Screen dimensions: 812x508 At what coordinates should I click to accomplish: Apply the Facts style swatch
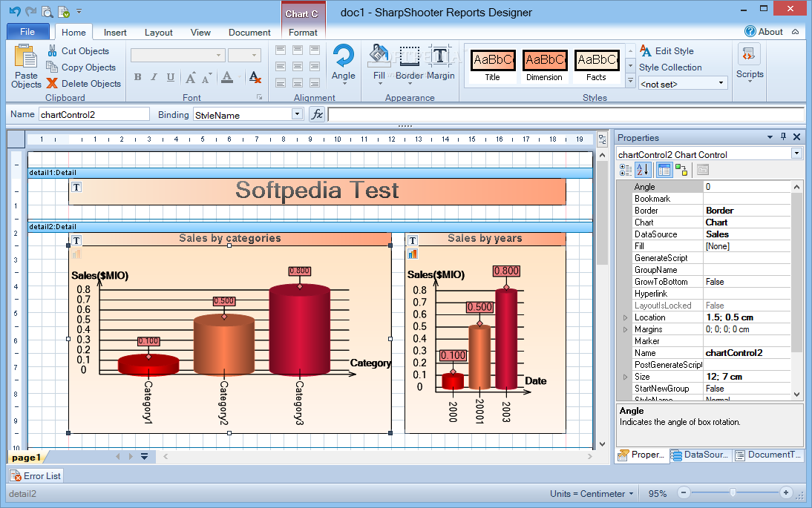(x=596, y=66)
